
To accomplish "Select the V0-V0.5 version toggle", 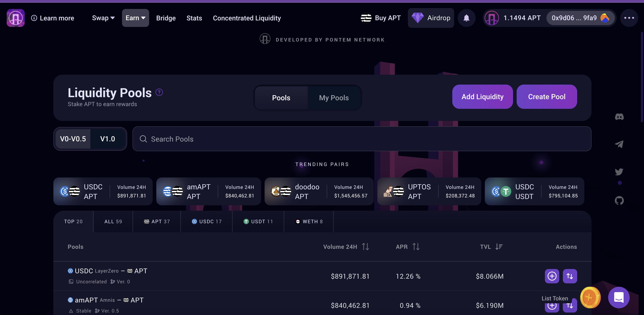I will click(x=73, y=139).
